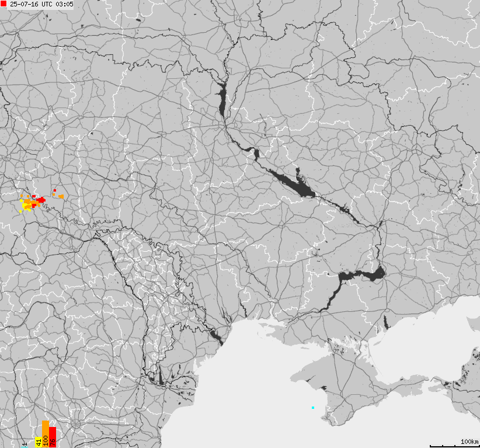Click the yellow histogram bar labeled 41
Viewport: 480px width, 448px height.
click(x=39, y=442)
